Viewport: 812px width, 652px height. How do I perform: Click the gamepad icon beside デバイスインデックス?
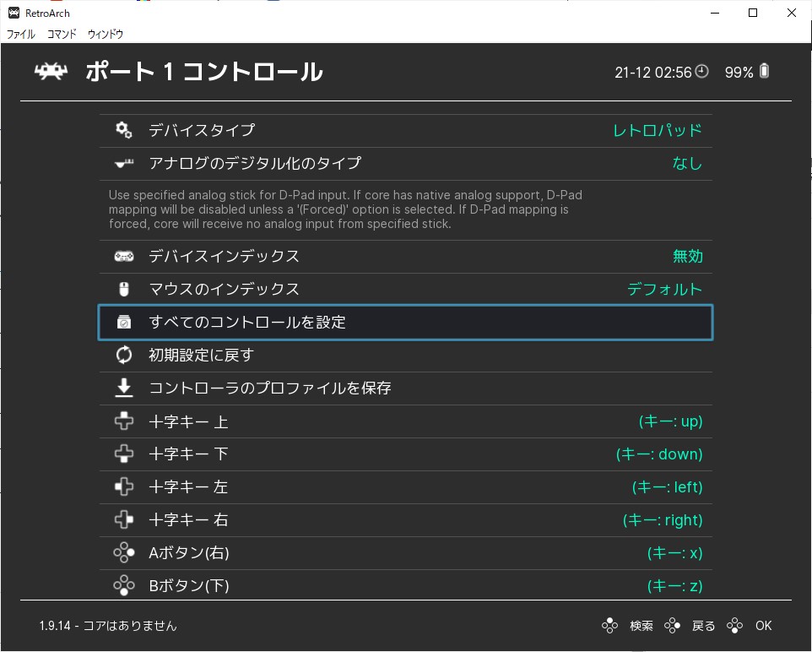pos(124,256)
